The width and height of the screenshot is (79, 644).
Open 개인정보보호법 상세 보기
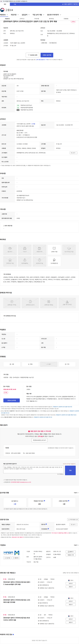[x=39, y=440]
